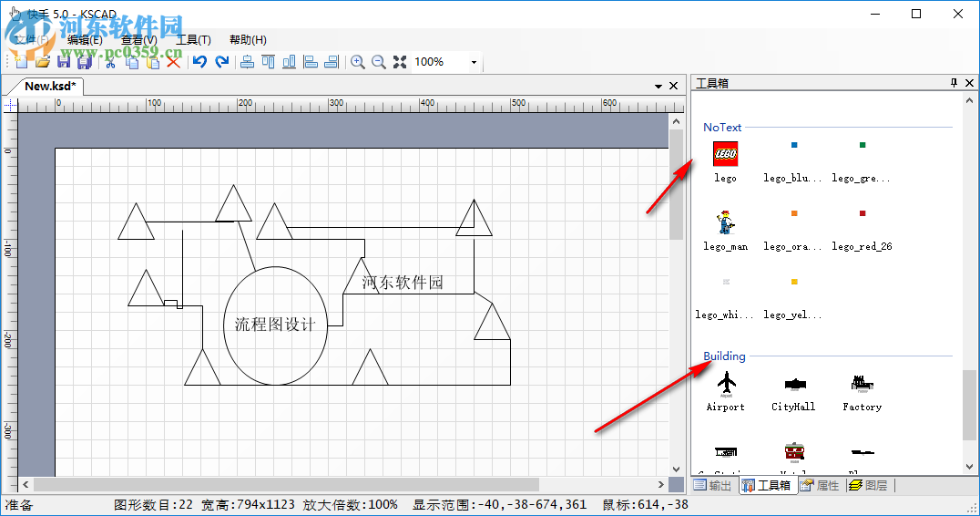Viewport: 980px width, 516px height.
Task: Select the Airport building shape
Action: click(x=726, y=391)
